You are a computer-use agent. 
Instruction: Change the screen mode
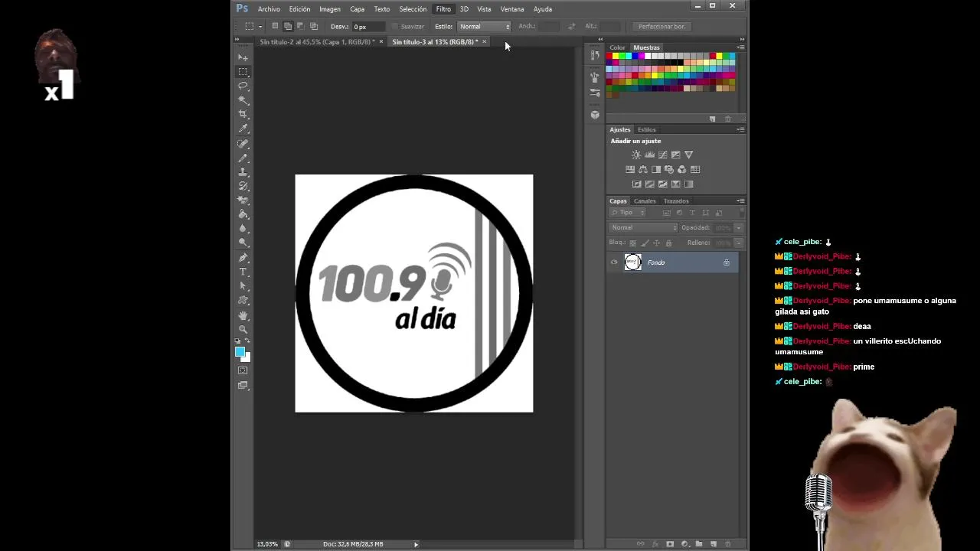point(243,385)
